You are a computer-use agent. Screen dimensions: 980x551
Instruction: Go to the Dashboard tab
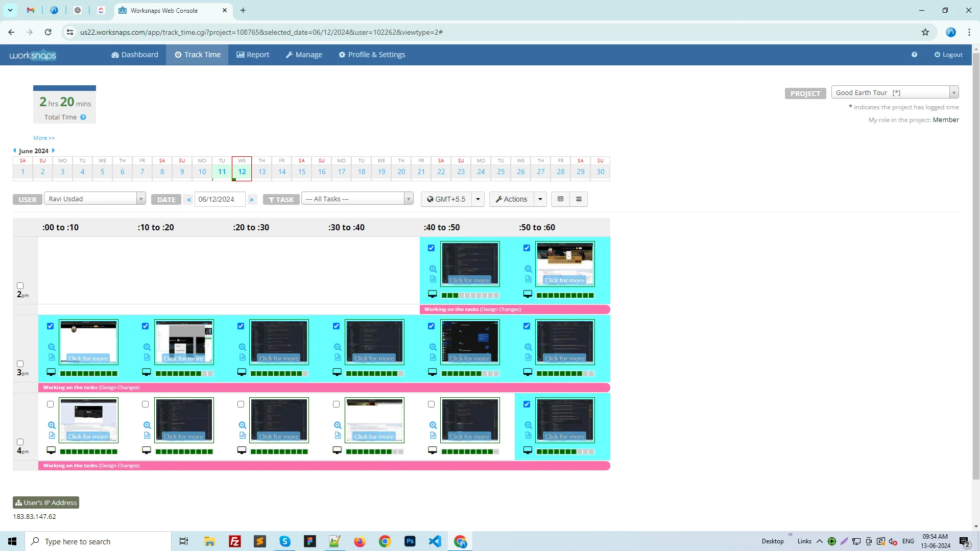click(x=135, y=55)
